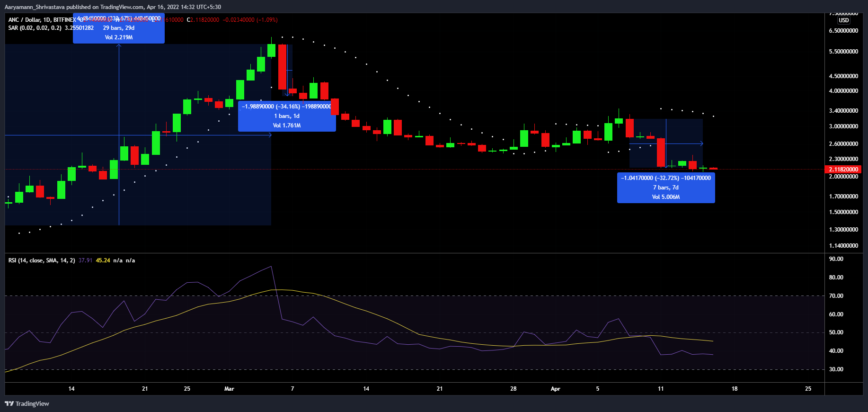This screenshot has width=868, height=412.
Task: Click the ANC / Dollar symbol title
Action: coord(25,20)
